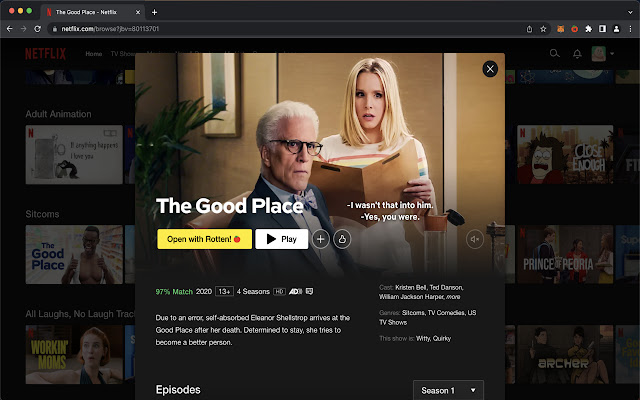
Task: Click the 13+ maturity rating badge
Action: click(x=224, y=291)
